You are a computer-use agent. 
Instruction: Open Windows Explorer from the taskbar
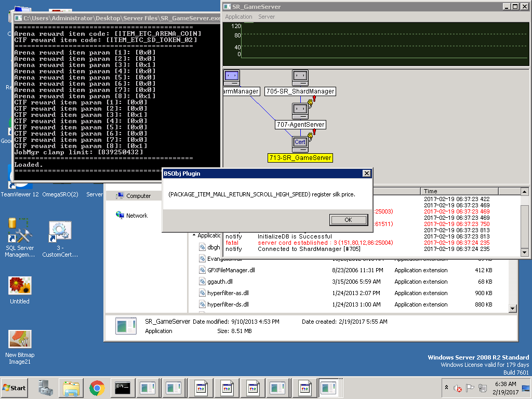[71, 388]
